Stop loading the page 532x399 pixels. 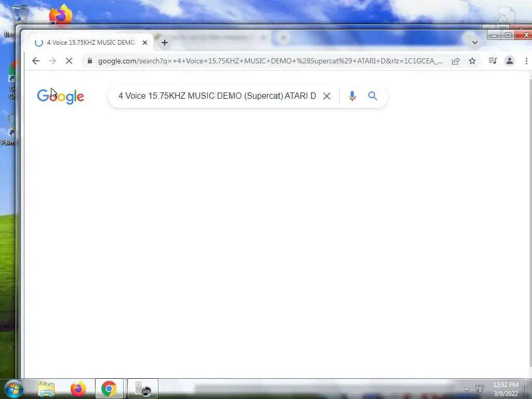point(69,61)
